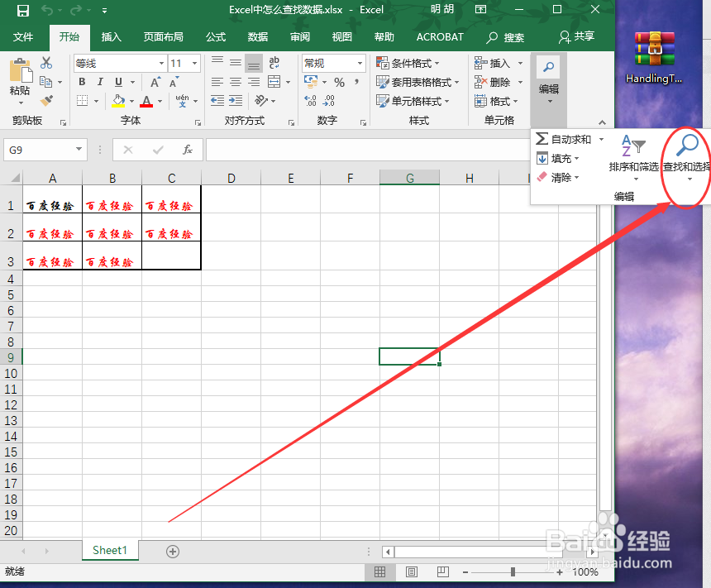Increase zoom using the zoom slider
Viewport: 711px width, 588px height.
[560, 571]
